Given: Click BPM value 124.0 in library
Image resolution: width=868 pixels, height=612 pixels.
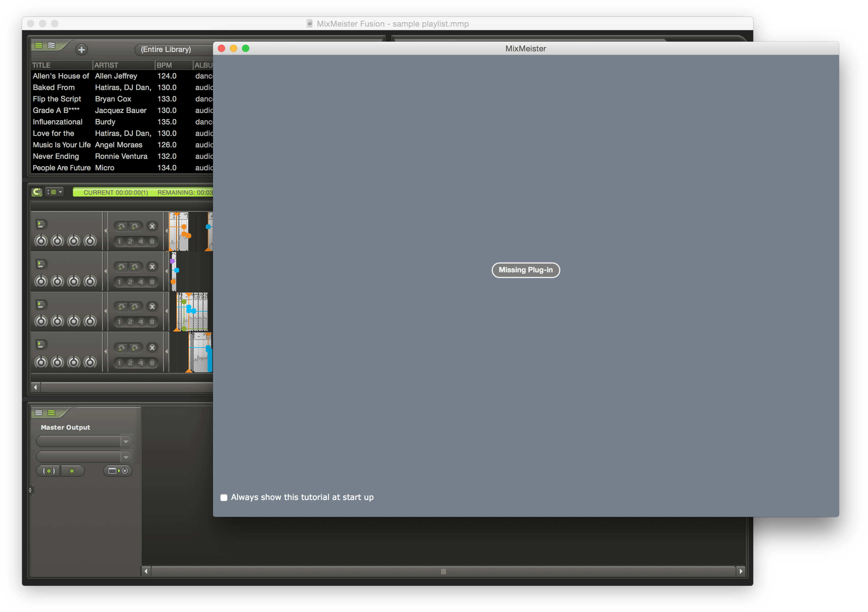Looking at the screenshot, I should pyautogui.click(x=167, y=76).
